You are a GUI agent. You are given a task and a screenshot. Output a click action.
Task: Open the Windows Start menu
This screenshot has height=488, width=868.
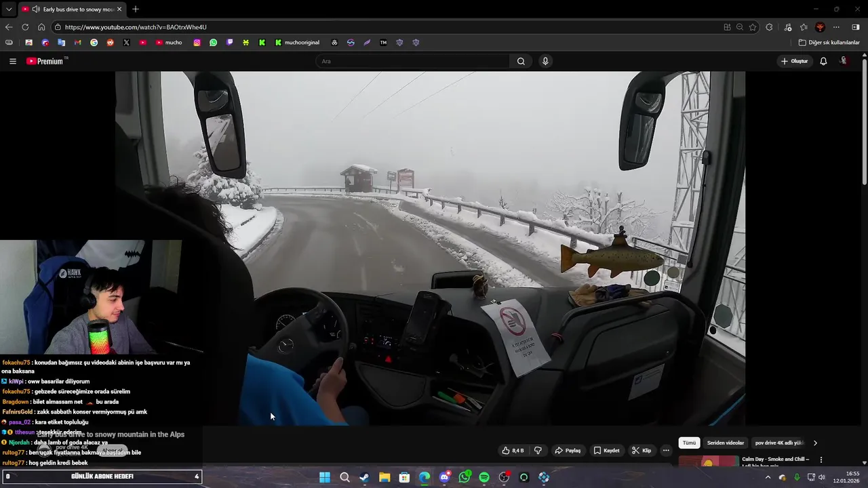coord(325,477)
